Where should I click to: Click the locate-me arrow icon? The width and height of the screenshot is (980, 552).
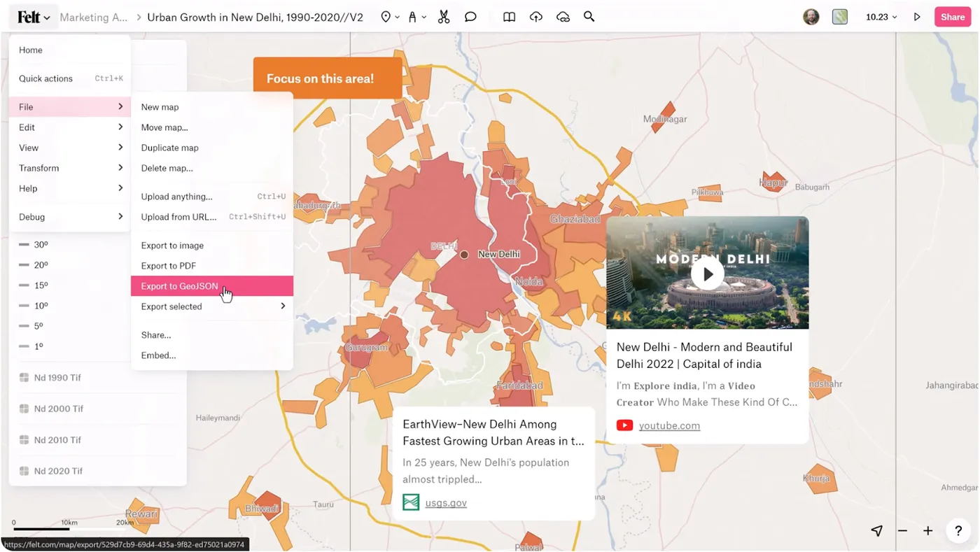[876, 531]
